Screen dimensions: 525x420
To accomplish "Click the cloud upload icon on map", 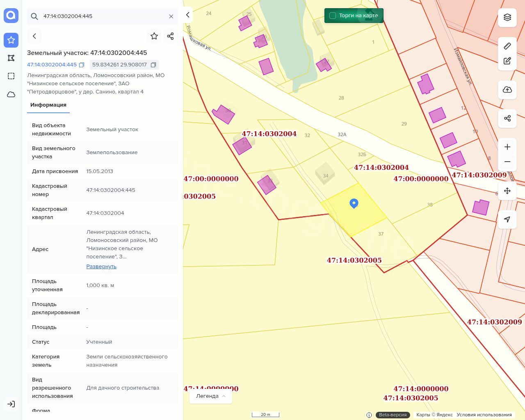I will click(507, 90).
